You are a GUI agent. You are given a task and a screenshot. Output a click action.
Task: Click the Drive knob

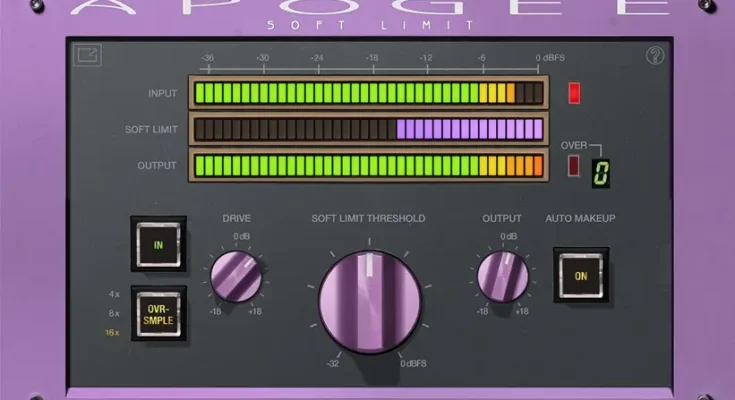[236, 276]
